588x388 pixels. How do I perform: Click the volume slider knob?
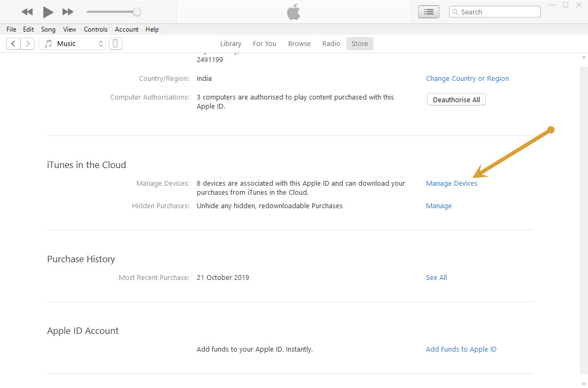click(x=137, y=12)
